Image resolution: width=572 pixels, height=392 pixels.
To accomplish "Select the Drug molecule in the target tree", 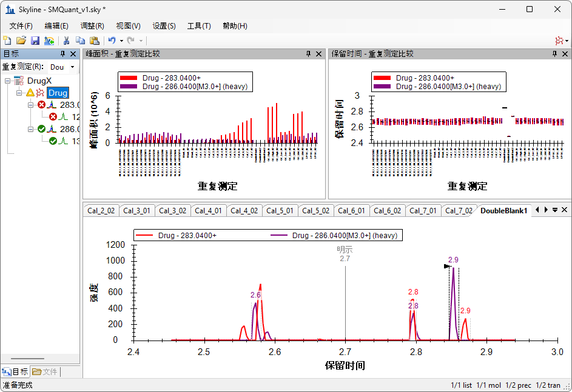I will 58,93.
